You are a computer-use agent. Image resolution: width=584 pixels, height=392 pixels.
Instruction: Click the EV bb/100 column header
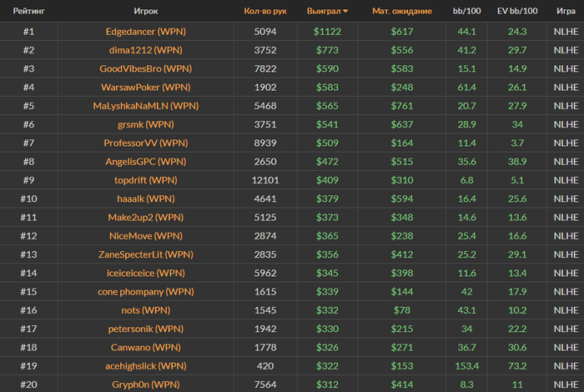[517, 11]
